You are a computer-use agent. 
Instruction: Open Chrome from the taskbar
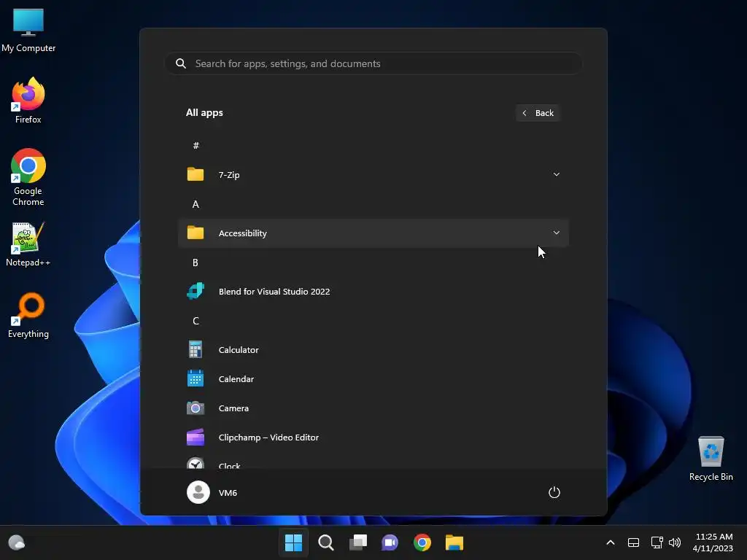tap(422, 542)
